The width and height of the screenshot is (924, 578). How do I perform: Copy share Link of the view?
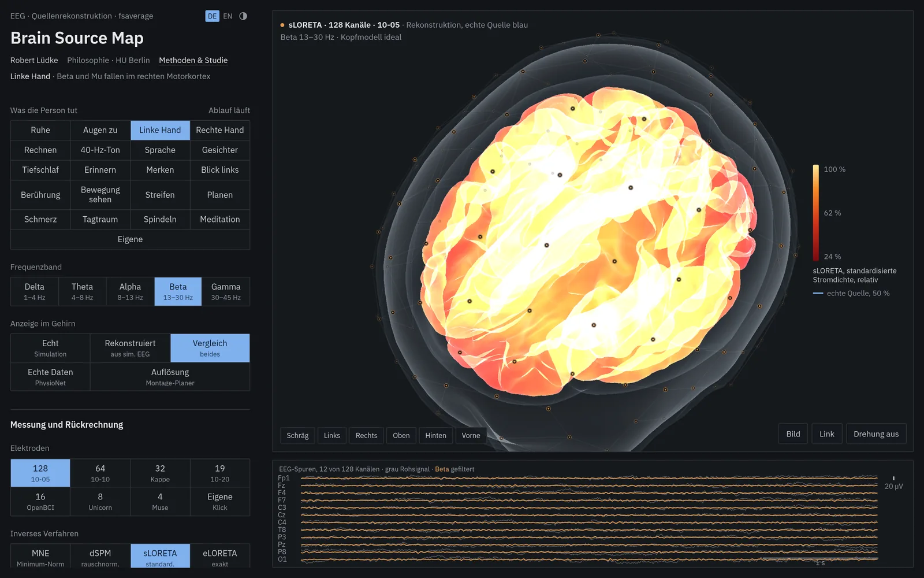pos(827,434)
